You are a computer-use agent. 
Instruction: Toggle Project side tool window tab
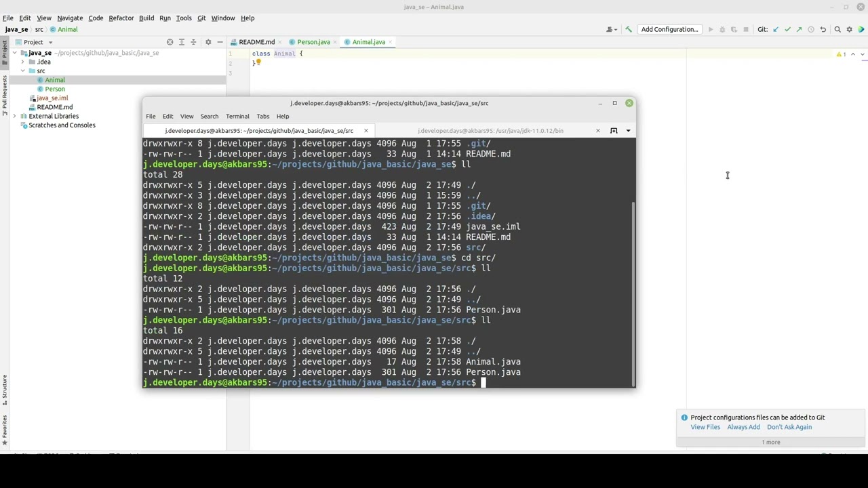tap(4, 50)
